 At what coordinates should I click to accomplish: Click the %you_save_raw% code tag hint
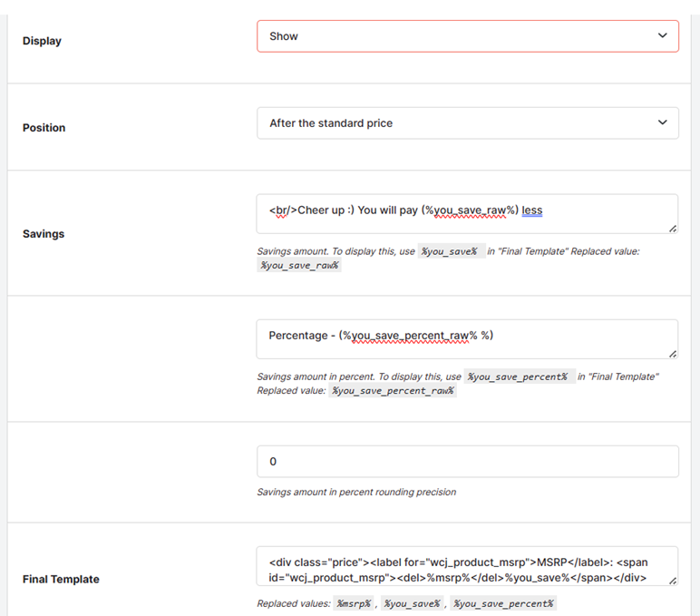coord(299,265)
